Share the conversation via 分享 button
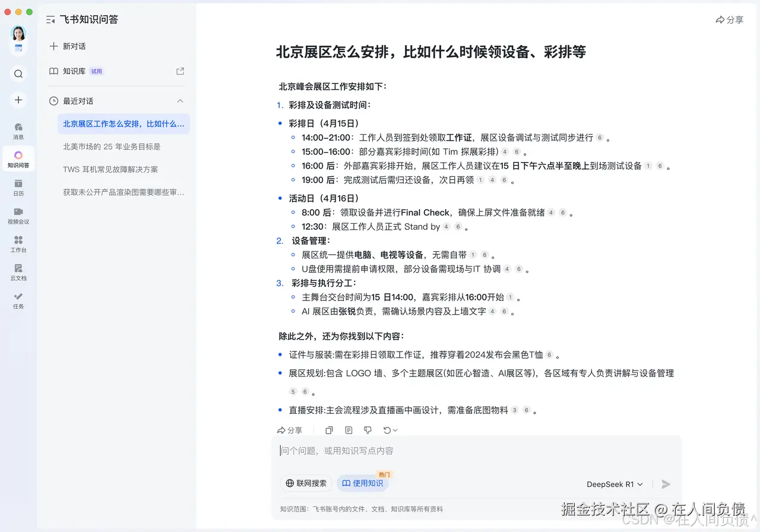Viewport: 760px width, 532px height. [x=729, y=20]
